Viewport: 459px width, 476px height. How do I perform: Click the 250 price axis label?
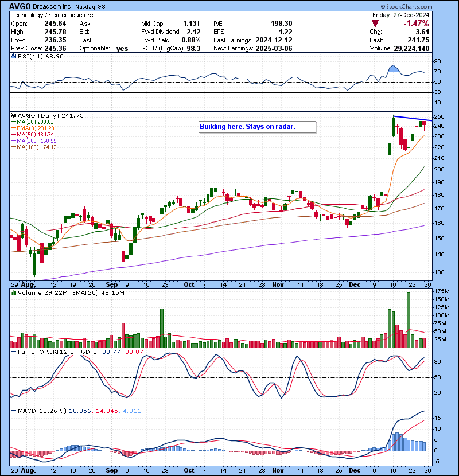[x=439, y=117]
